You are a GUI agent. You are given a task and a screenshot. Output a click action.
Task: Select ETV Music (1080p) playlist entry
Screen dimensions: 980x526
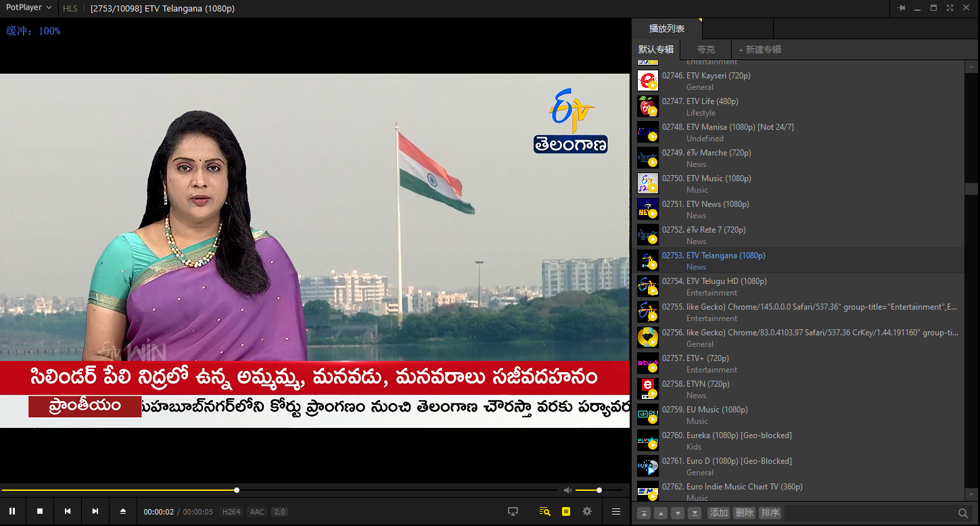click(799, 184)
